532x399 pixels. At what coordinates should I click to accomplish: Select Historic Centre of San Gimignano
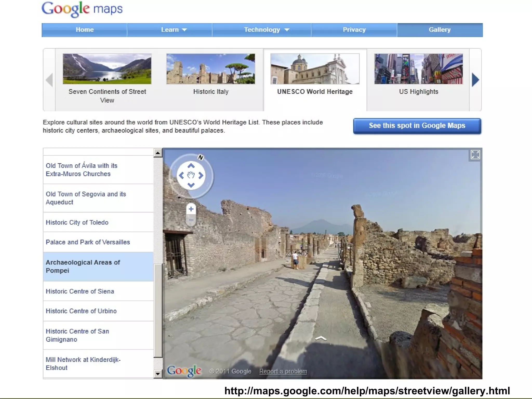(x=98, y=335)
